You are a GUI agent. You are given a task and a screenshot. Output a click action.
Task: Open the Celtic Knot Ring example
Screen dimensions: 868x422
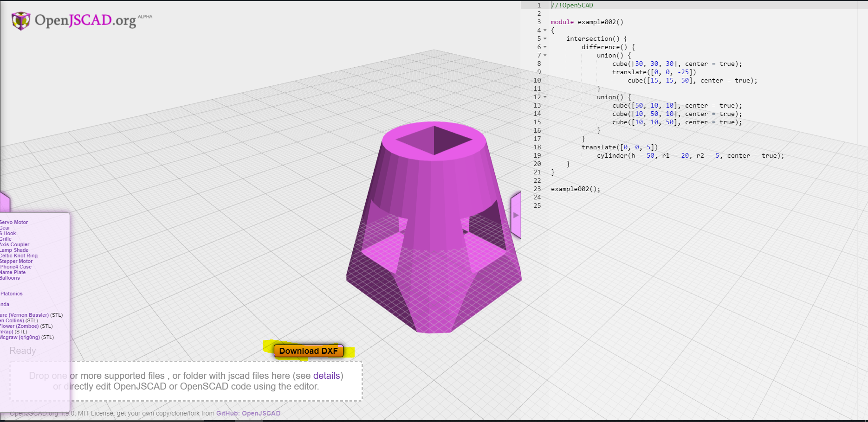[x=19, y=256]
